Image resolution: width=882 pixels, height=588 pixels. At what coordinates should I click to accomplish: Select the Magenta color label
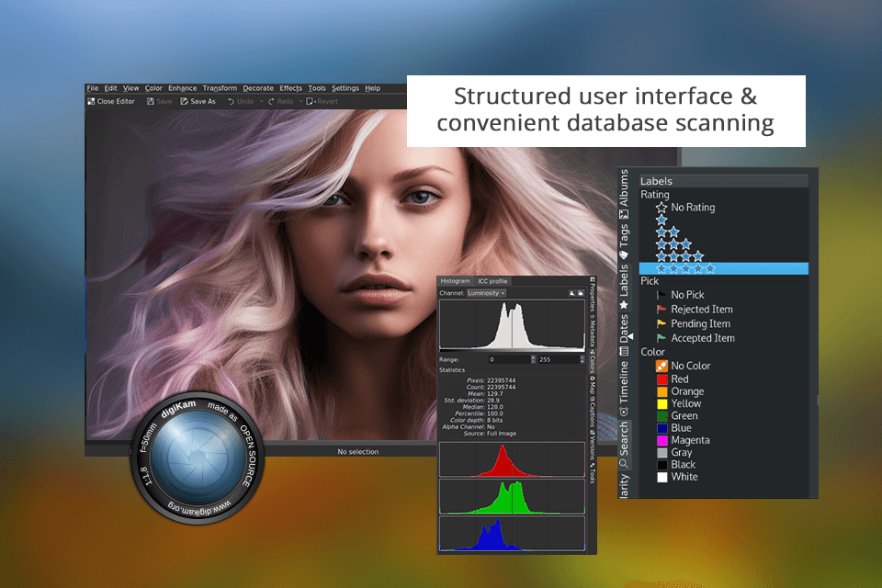tap(683, 441)
